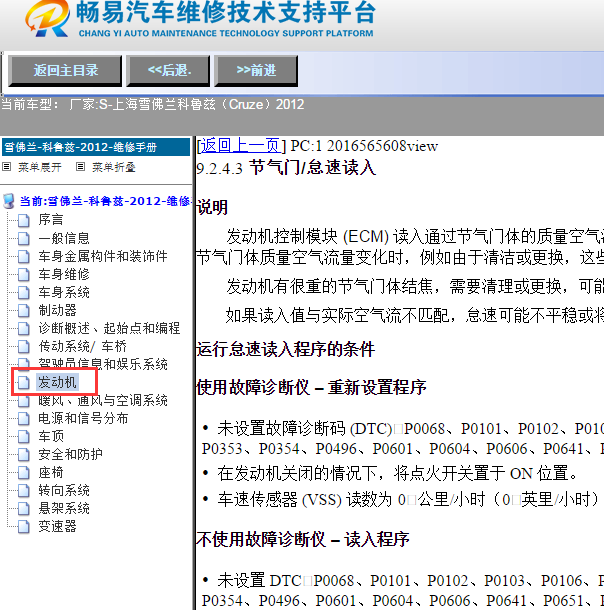
Task: Select 车身金属构件和装饰件 in the tree
Action: pyautogui.click(x=103, y=256)
